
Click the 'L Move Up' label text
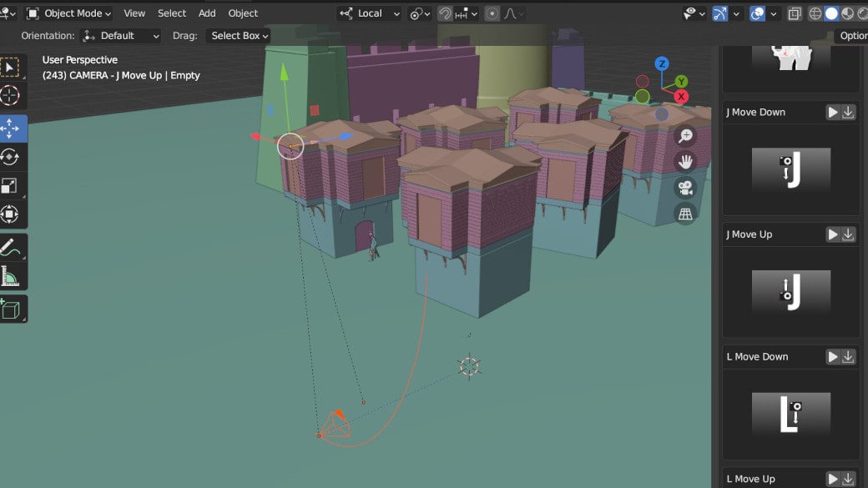pyautogui.click(x=750, y=479)
